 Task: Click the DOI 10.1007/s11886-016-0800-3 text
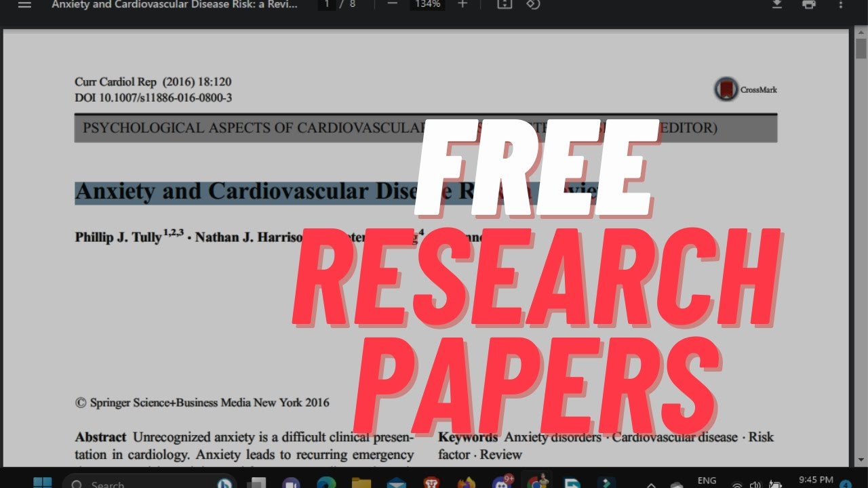tap(153, 98)
